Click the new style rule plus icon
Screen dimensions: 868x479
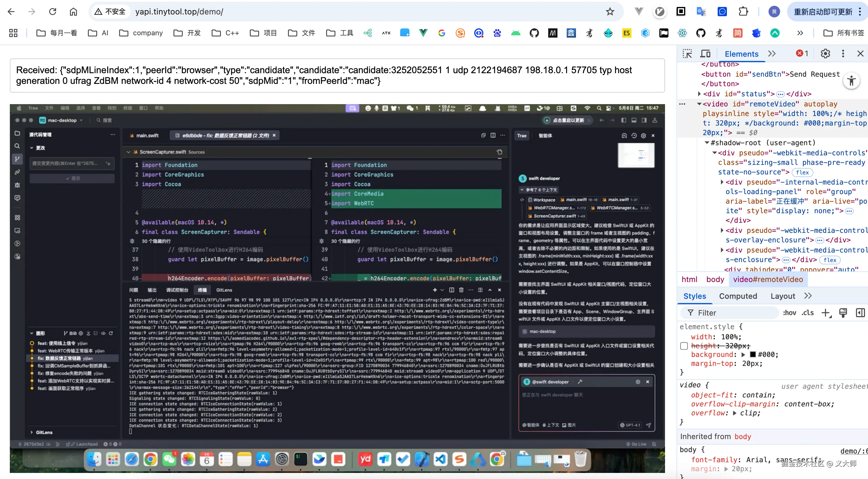click(826, 313)
